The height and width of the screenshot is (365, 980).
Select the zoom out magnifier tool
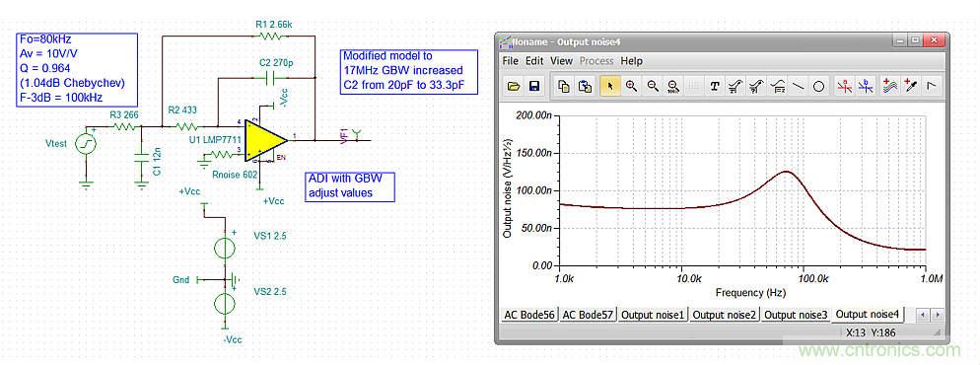click(653, 86)
